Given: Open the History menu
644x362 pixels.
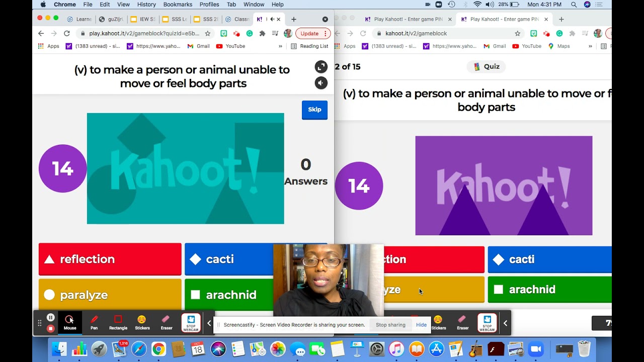Looking at the screenshot, I should pos(146,5).
